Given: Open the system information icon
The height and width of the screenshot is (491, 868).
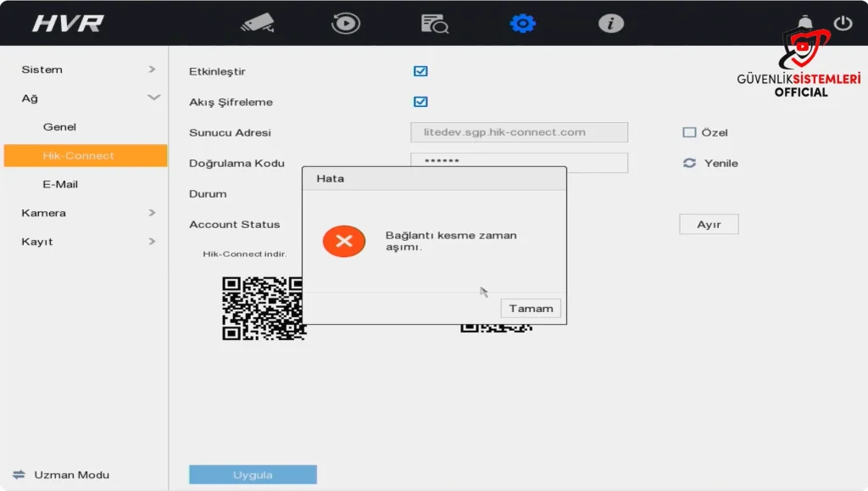Looking at the screenshot, I should [610, 23].
